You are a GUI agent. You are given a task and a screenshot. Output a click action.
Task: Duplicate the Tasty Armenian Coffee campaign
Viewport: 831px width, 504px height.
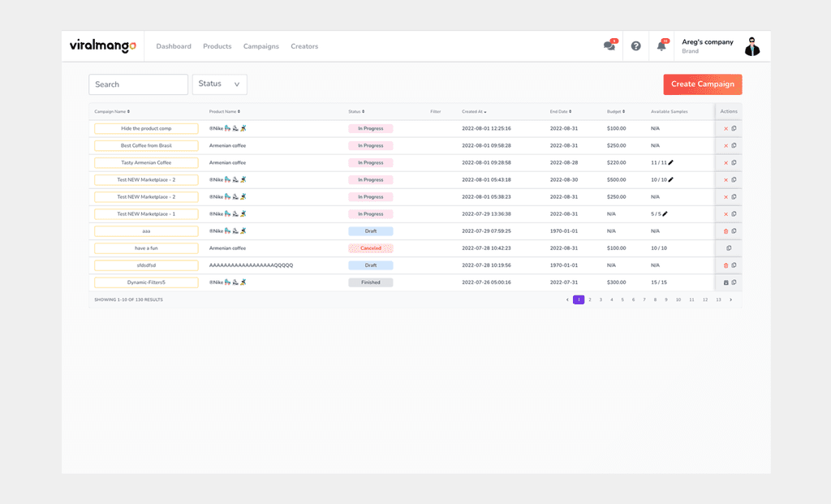(734, 162)
